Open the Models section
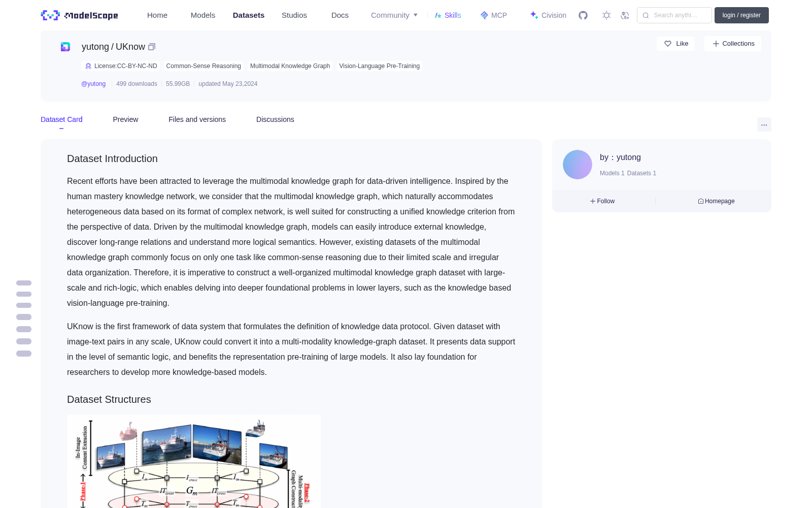Screen dimensions: 812x508 (x=203, y=15)
